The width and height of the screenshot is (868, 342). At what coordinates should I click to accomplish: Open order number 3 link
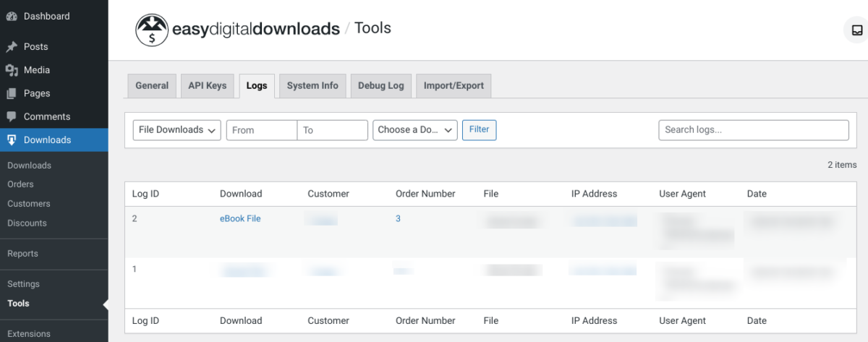[398, 218]
